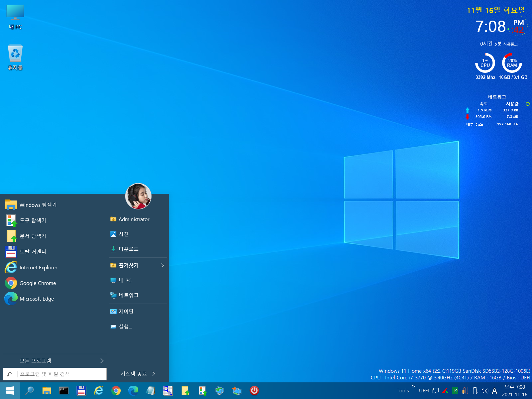The width and height of the screenshot is (532, 399).
Task: Click the red-green triangle tray icon
Action: (445, 391)
